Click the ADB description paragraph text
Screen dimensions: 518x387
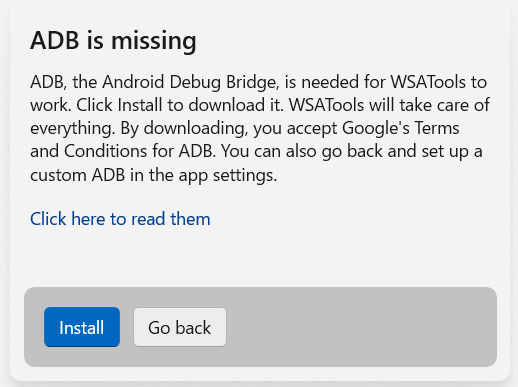tap(259, 128)
